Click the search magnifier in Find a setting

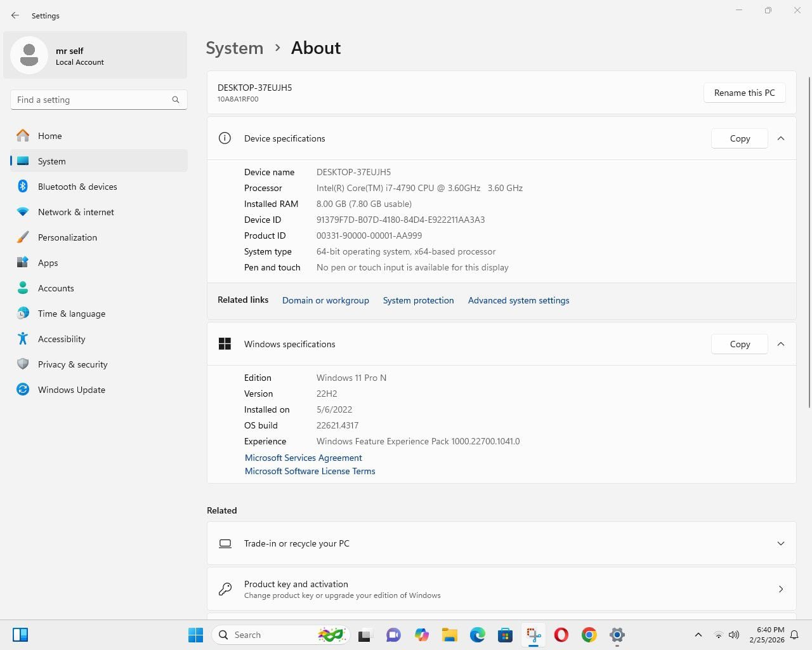pos(176,100)
